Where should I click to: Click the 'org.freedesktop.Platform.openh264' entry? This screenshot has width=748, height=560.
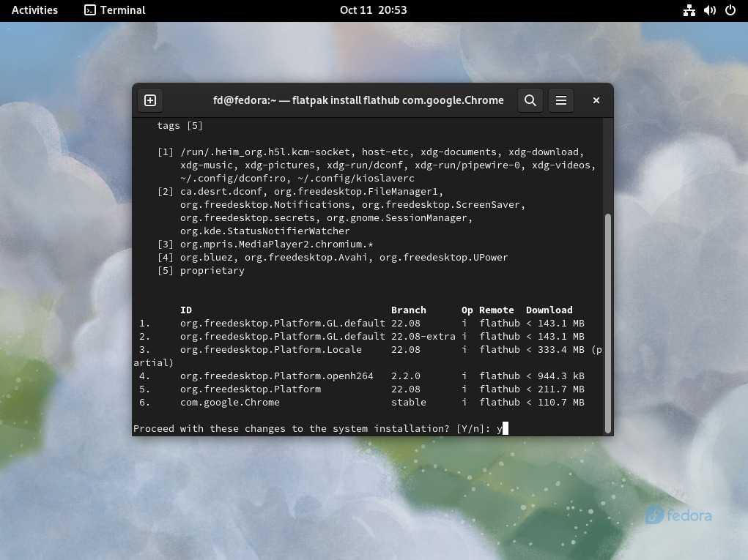coord(277,376)
